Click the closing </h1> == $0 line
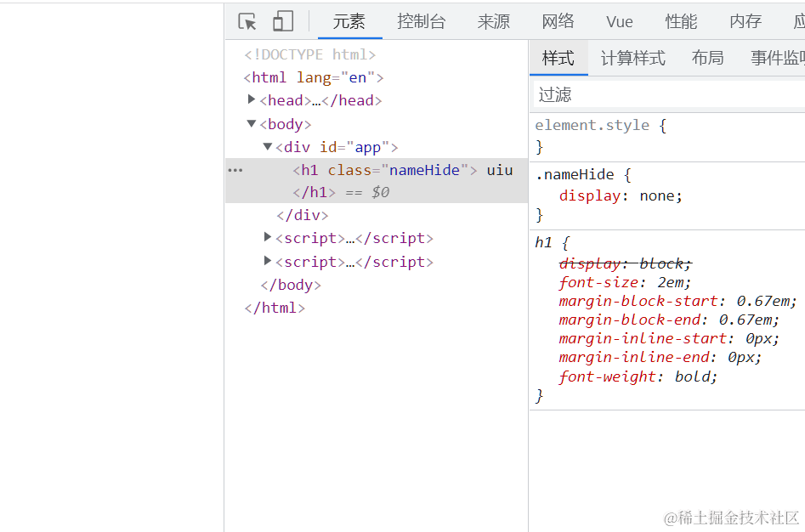 (x=342, y=192)
